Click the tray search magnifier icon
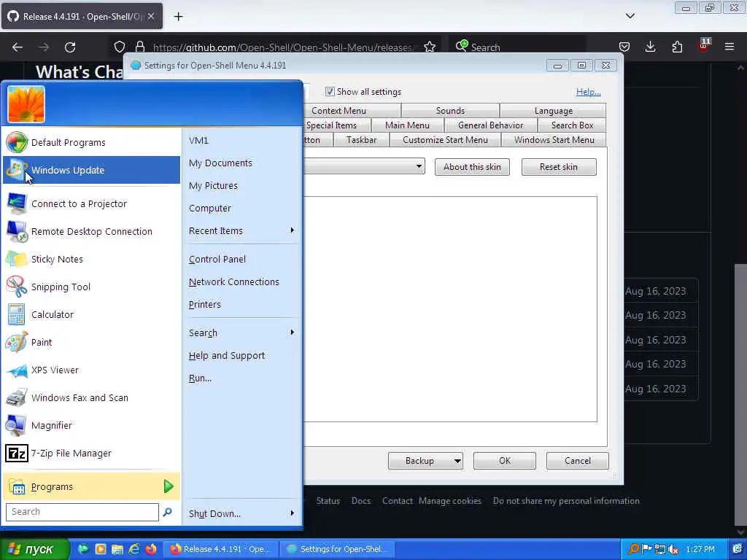Image resolution: width=747 pixels, height=560 pixels. point(634,549)
